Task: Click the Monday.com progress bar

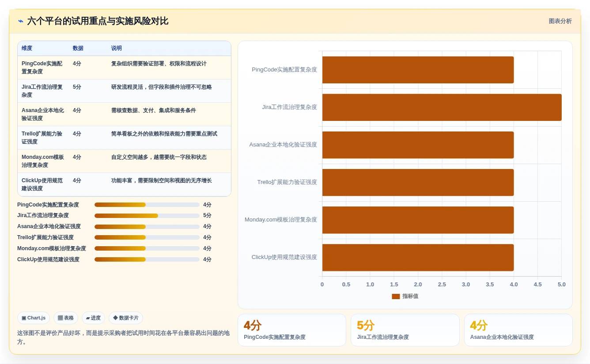Action: click(147, 248)
